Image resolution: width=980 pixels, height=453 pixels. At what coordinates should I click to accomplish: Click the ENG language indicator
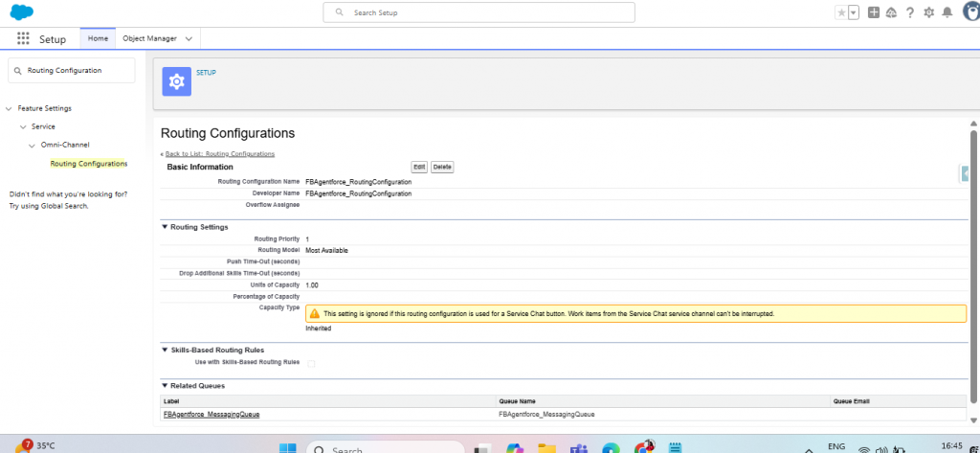click(836, 446)
